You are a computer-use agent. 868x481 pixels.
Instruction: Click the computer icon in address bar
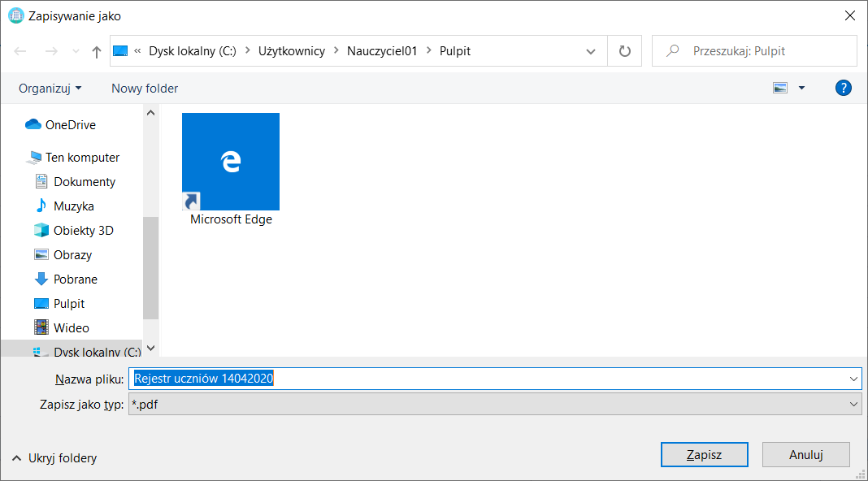[120, 51]
